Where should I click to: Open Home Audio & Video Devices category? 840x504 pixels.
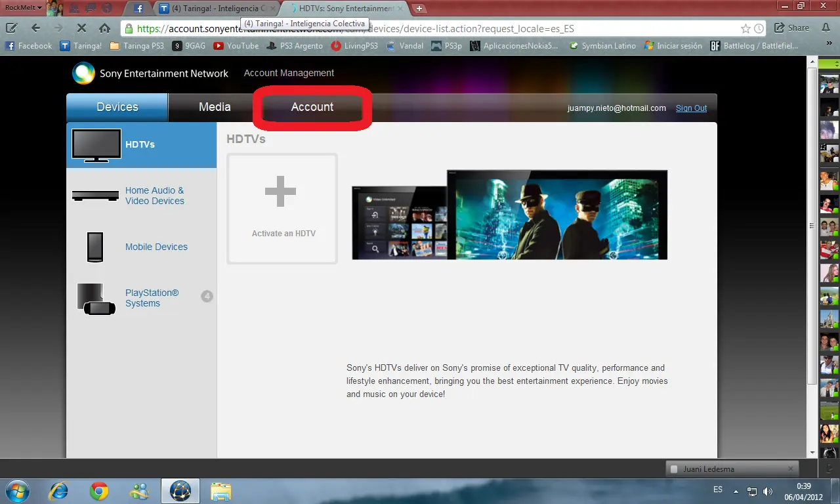click(141, 196)
